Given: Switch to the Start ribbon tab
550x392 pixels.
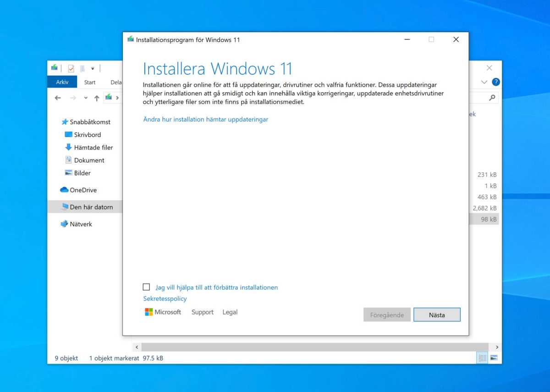Looking at the screenshot, I should pos(90,82).
